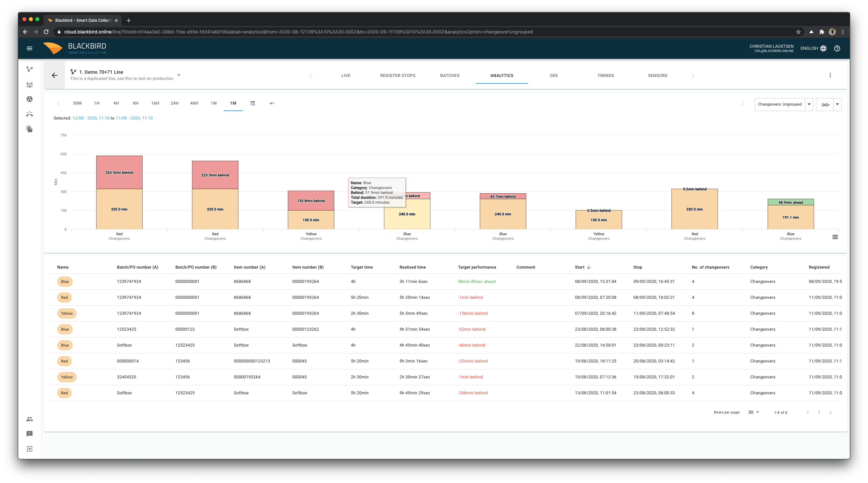Viewport: 868px width, 483px height.
Task: Expand the line selector dropdown arrow
Action: pos(179,75)
